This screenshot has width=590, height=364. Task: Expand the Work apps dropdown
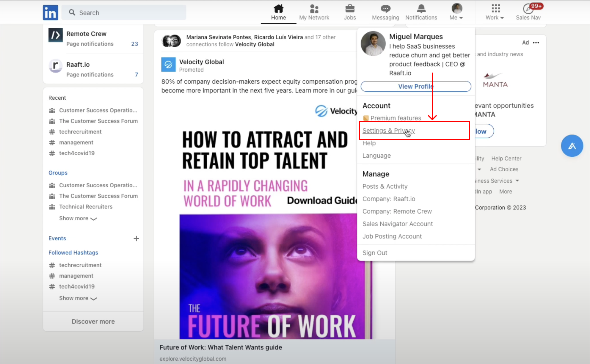495,12
